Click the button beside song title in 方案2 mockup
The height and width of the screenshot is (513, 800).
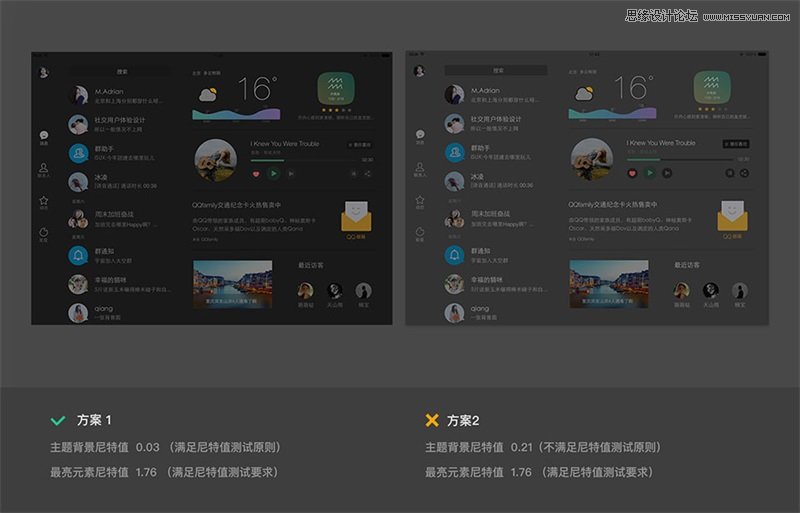tap(736, 144)
